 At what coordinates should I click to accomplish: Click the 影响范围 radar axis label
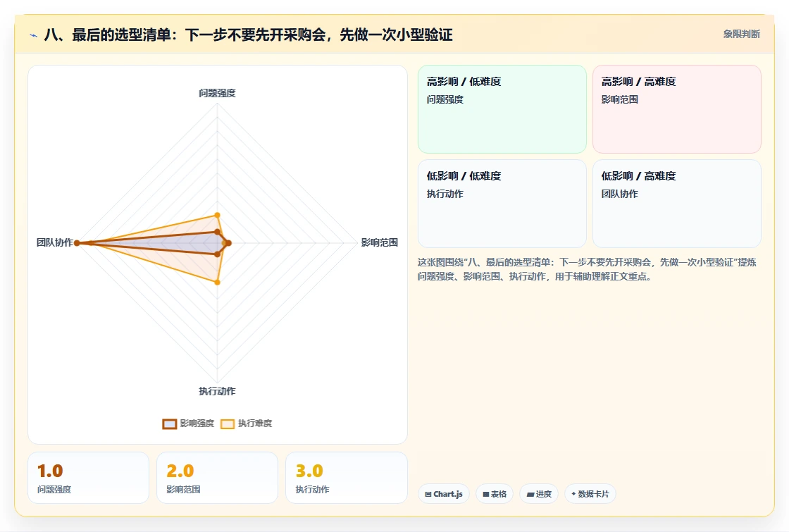pos(380,242)
